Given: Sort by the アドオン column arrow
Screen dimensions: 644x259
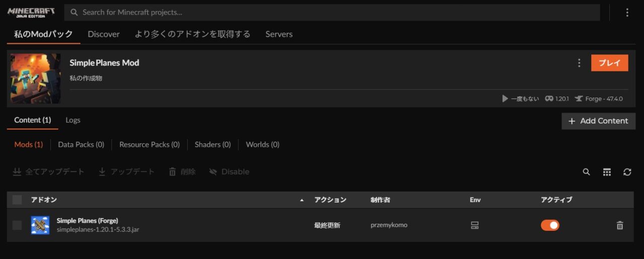Looking at the screenshot, I should tap(302, 200).
